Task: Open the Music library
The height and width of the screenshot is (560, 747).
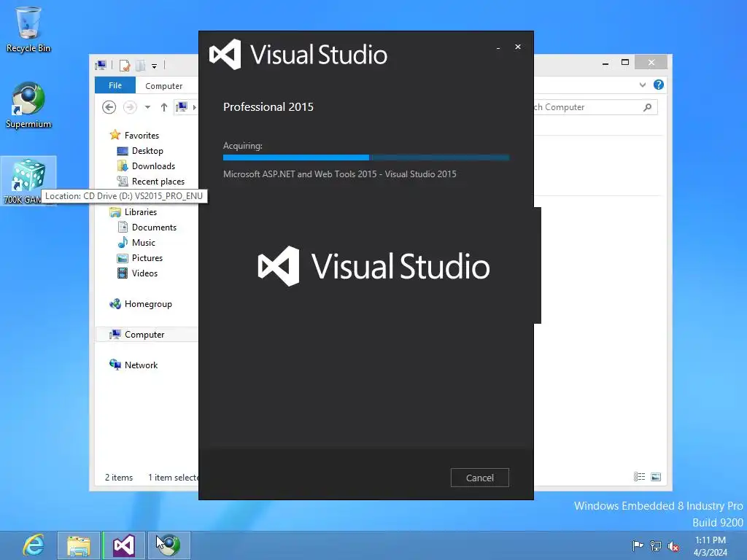Action: 144,242
